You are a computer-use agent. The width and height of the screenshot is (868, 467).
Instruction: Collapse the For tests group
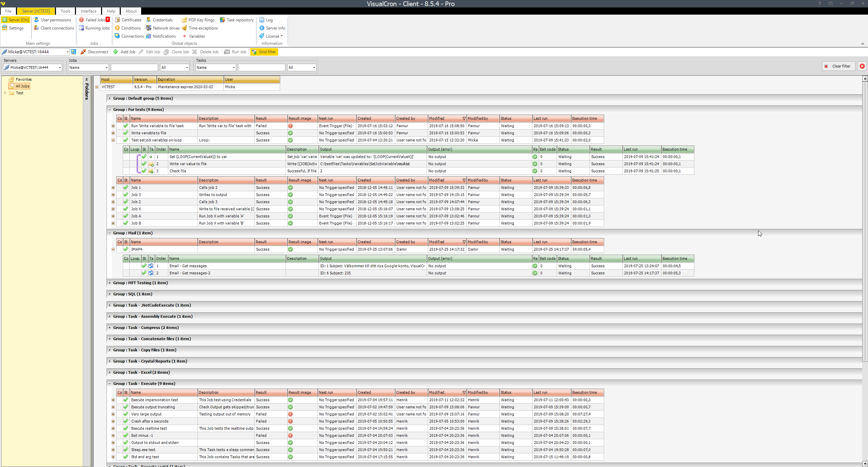coord(109,110)
